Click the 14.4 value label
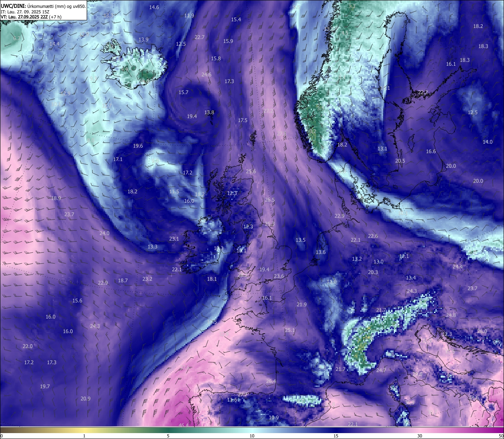Viewport: 504px width, 439px height. [x=54, y=44]
